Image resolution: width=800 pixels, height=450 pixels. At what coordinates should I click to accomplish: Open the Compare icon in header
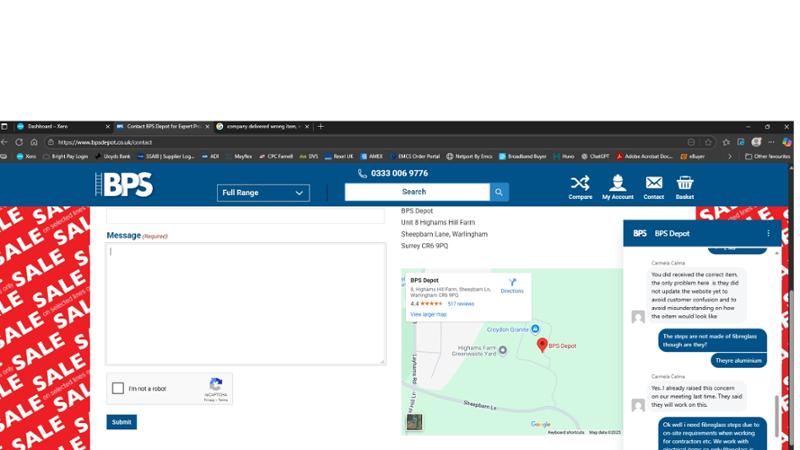580,187
